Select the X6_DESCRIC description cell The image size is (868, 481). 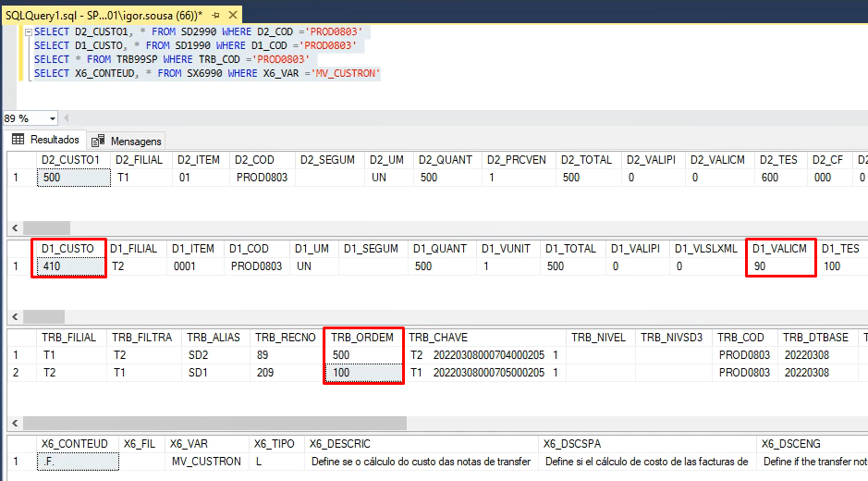(x=421, y=461)
